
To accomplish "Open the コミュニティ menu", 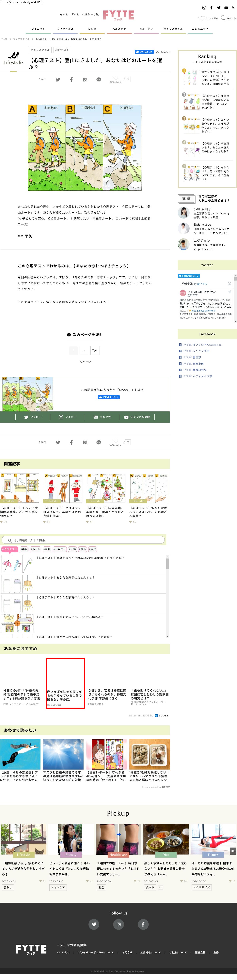I will (200, 29).
